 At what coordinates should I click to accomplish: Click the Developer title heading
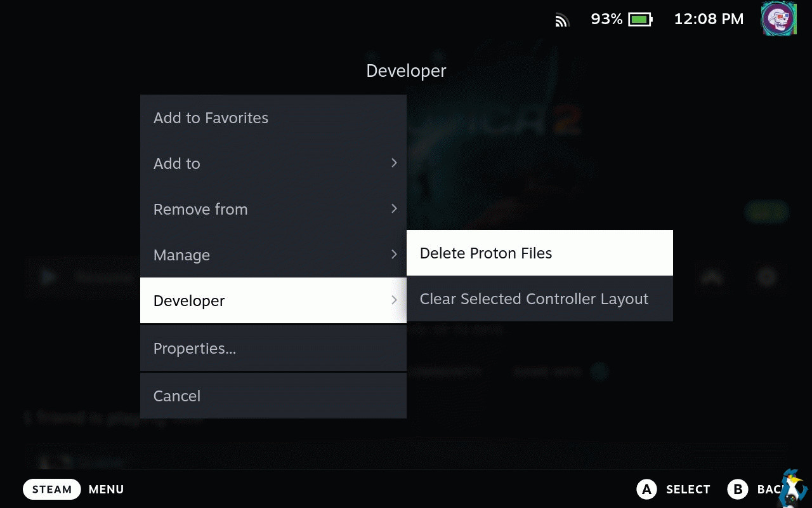click(406, 71)
